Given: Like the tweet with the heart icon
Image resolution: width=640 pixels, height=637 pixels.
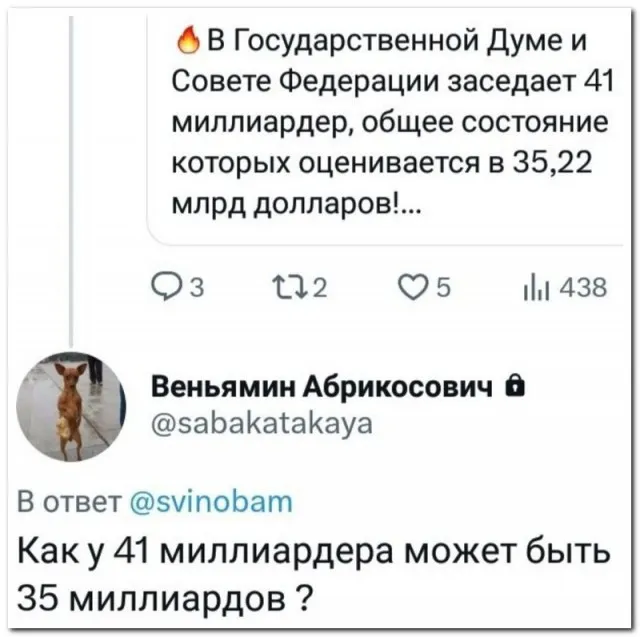Looking at the screenshot, I should click(x=411, y=290).
